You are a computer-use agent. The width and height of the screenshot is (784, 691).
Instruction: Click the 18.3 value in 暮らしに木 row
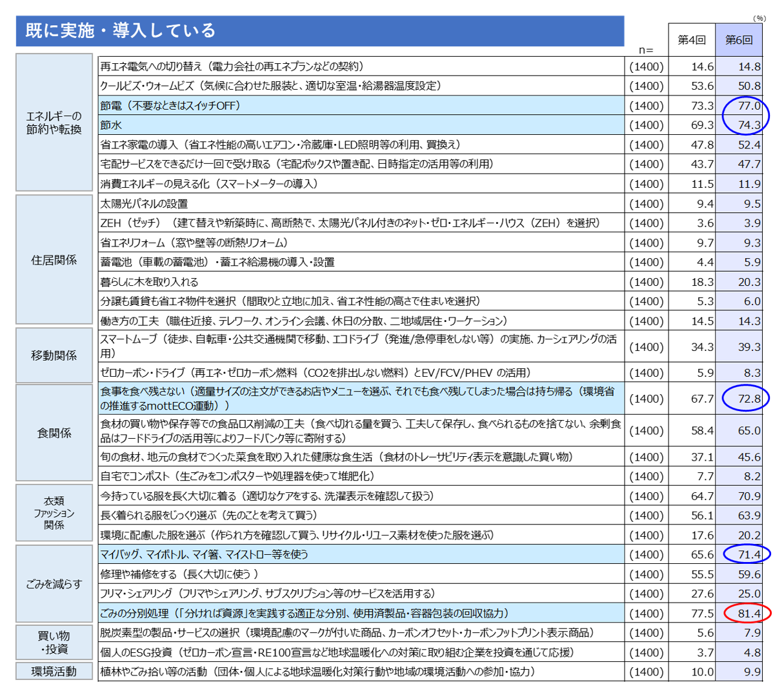pyautogui.click(x=702, y=282)
